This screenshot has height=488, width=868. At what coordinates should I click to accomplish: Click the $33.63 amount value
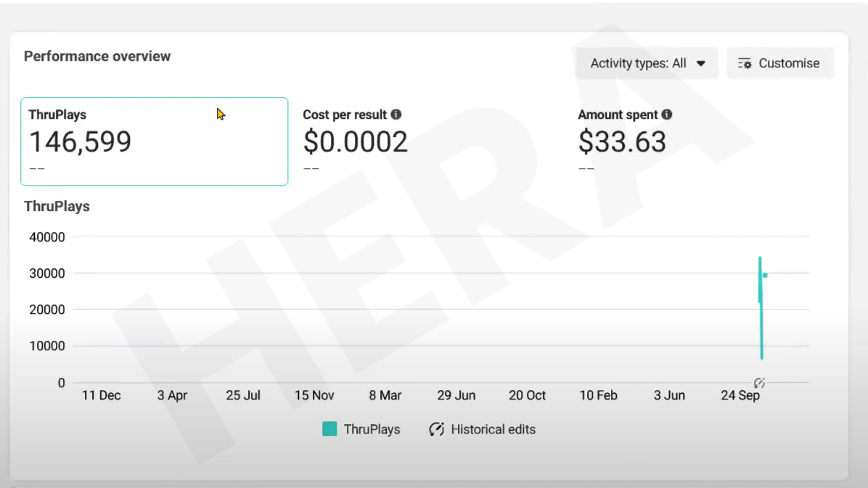622,141
